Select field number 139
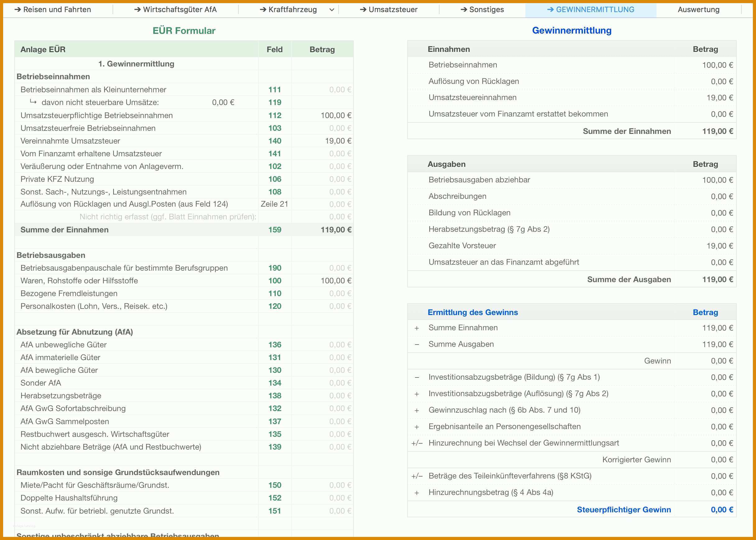The width and height of the screenshot is (756, 540). (275, 447)
